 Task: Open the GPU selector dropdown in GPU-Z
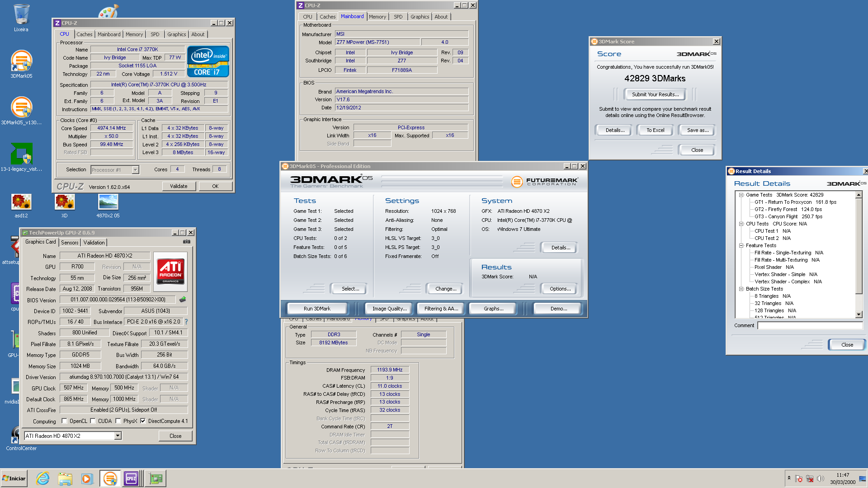[x=118, y=436]
